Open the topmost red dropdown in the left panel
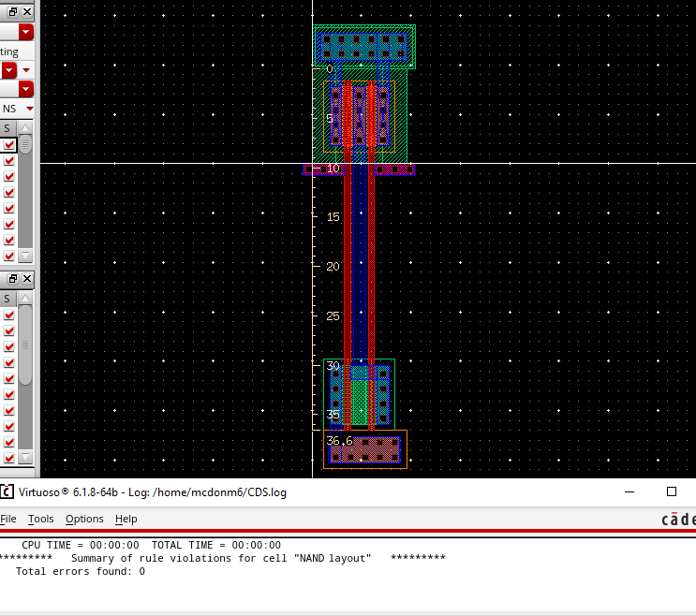Viewport: 696px width, 616px height. click(x=26, y=33)
